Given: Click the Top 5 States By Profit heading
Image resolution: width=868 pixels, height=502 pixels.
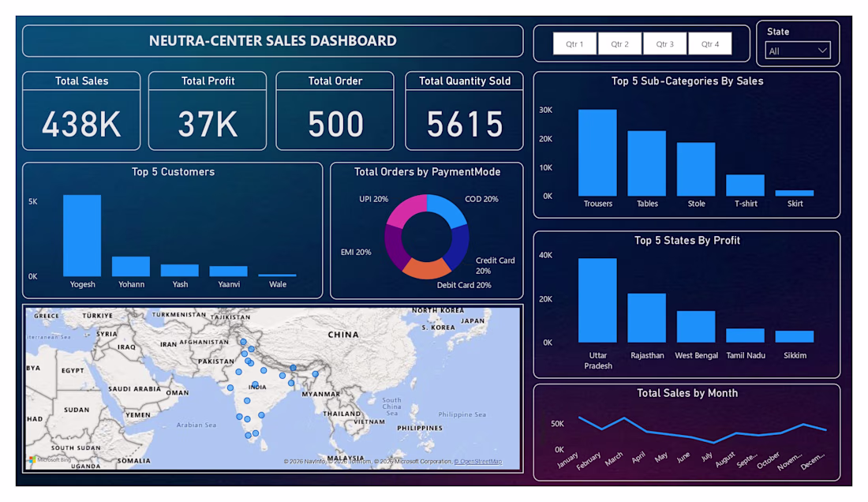Looking at the screenshot, I should pos(687,240).
